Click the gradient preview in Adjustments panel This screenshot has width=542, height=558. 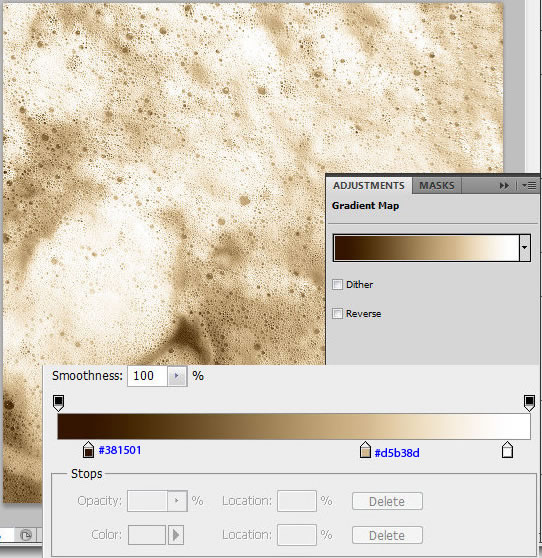(x=426, y=248)
